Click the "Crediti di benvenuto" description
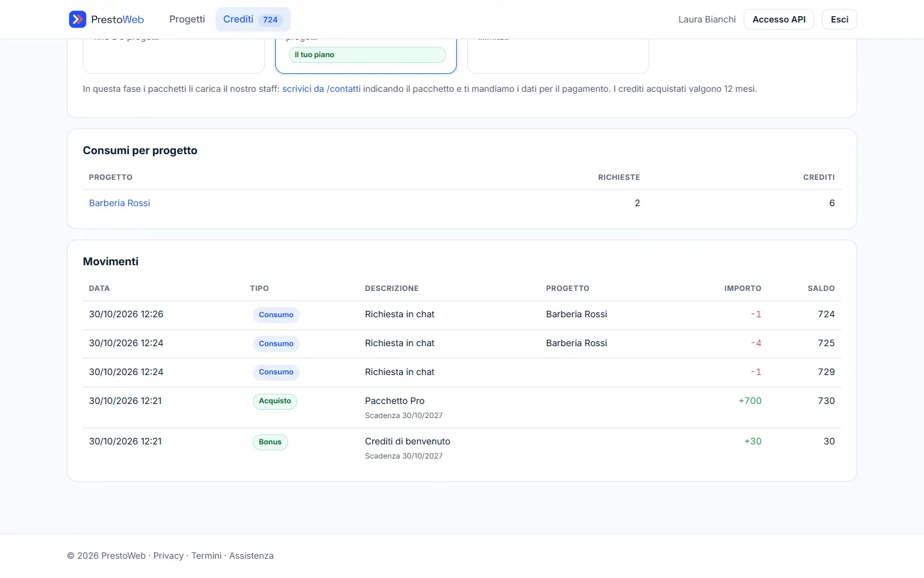This screenshot has height=578, width=924. [x=407, y=441]
